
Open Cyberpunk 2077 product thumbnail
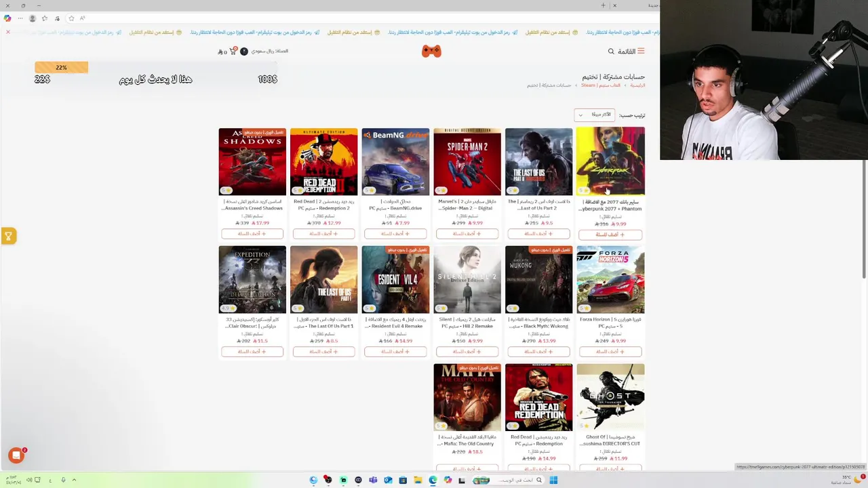tap(610, 161)
